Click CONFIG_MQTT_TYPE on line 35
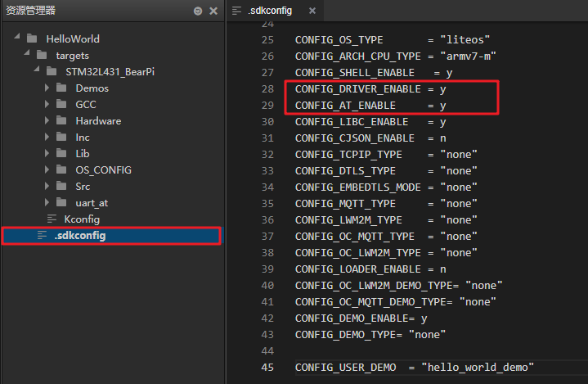This screenshot has height=384, width=588. (345, 203)
